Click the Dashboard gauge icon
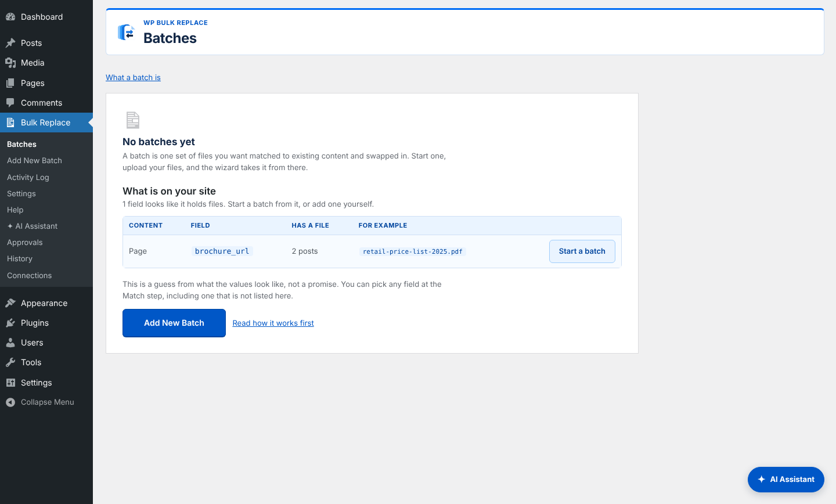 click(x=10, y=17)
